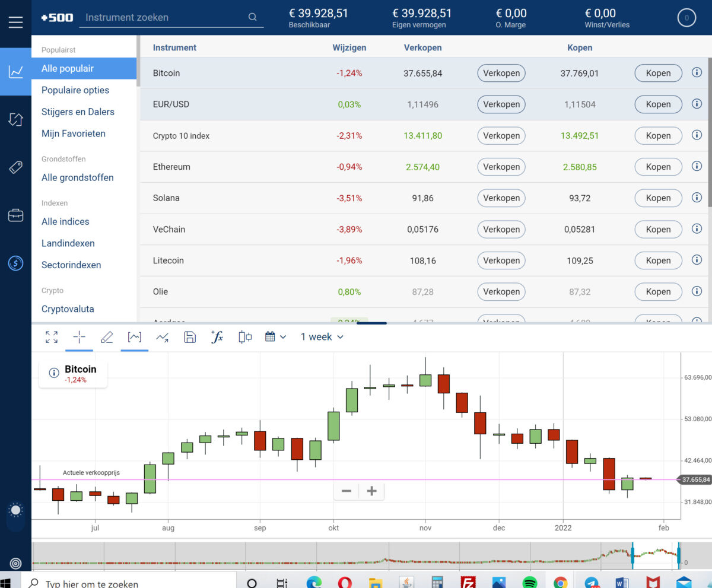Click Verkopen button for Ethereum
The image size is (712, 588).
(501, 167)
